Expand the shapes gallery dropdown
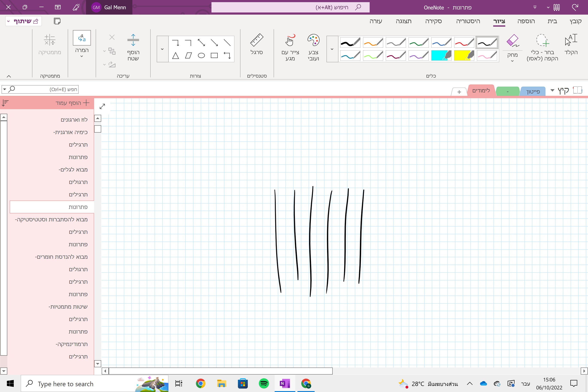 [x=162, y=49]
